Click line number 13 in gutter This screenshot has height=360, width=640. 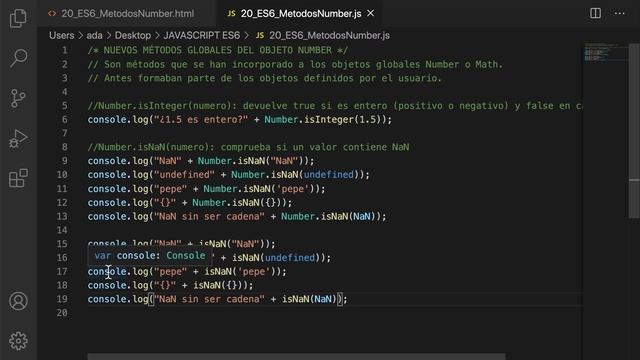click(62, 216)
